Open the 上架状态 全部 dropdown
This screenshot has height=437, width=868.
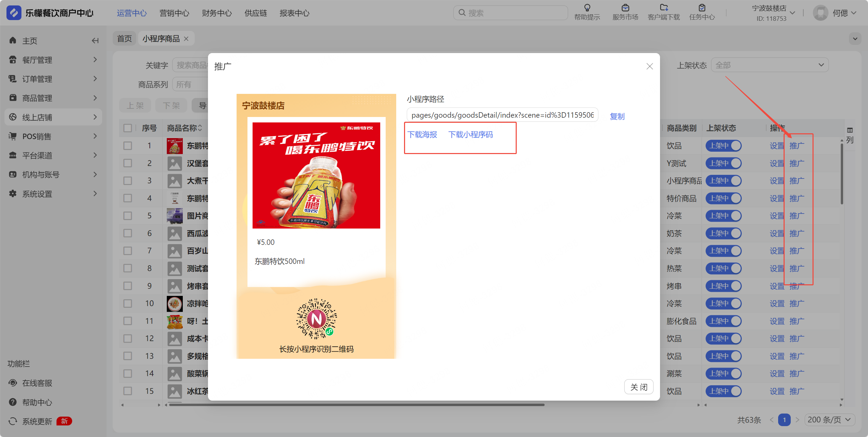click(770, 65)
